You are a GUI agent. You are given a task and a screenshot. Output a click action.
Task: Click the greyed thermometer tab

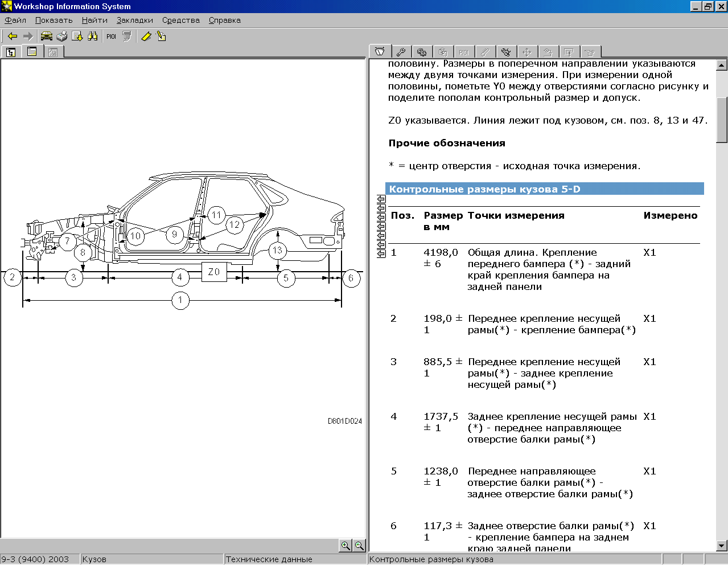[485, 52]
